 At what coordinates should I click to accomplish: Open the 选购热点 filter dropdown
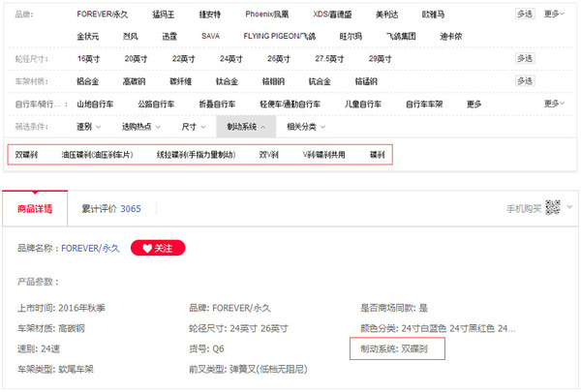(x=141, y=127)
